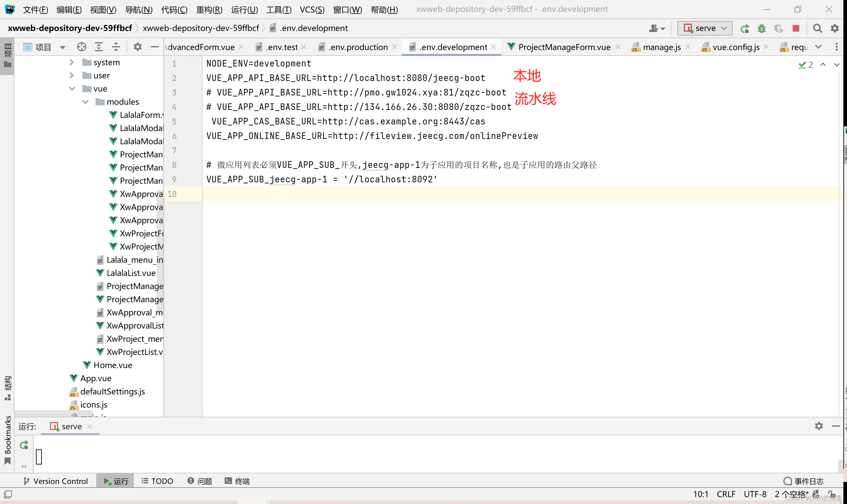This screenshot has height=504, width=847.
Task: Select opened file crosshair icon in project panel
Action: coord(82,47)
